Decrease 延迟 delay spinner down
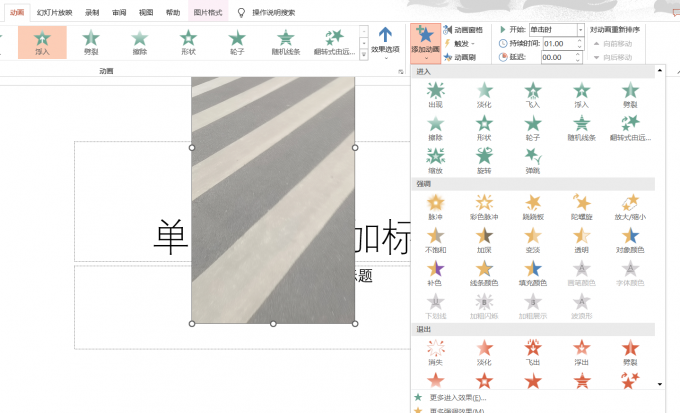 point(578,60)
